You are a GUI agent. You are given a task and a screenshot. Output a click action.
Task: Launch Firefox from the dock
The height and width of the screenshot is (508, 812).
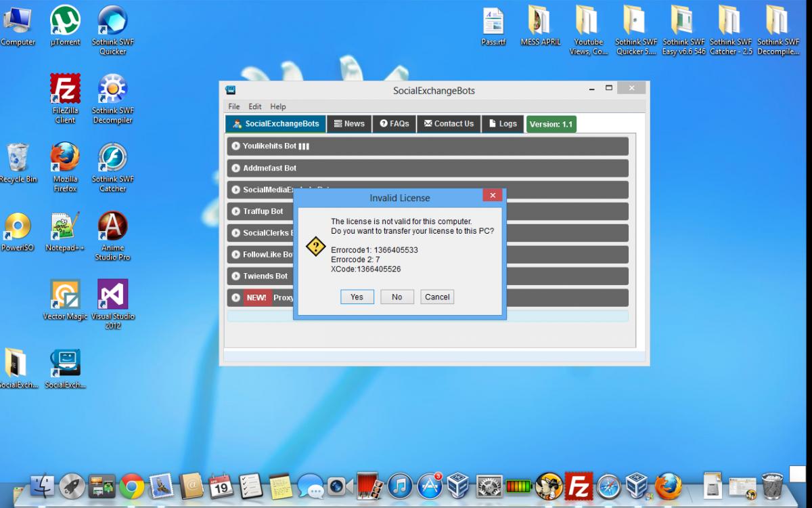668,486
